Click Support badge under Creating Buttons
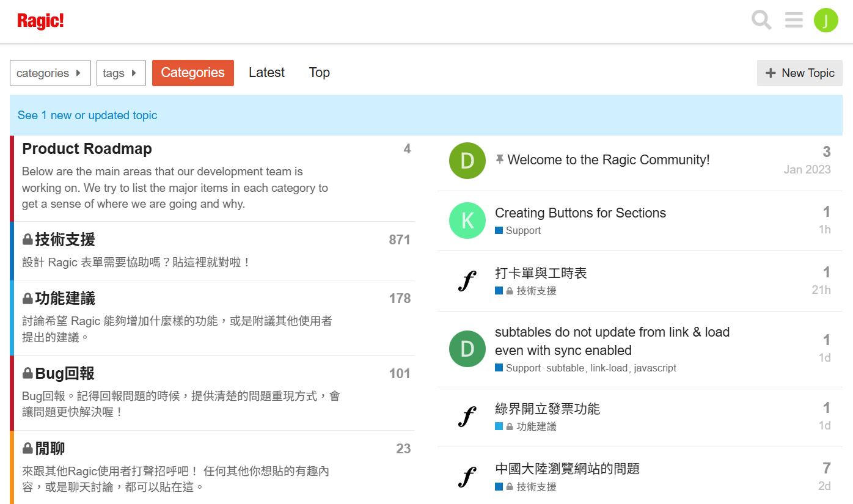This screenshot has height=504, width=853. click(x=518, y=230)
